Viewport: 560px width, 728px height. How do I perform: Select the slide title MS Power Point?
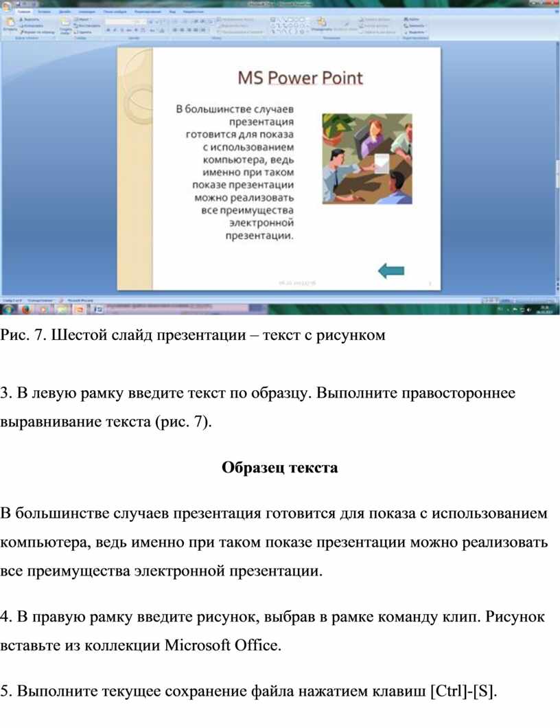(x=300, y=78)
